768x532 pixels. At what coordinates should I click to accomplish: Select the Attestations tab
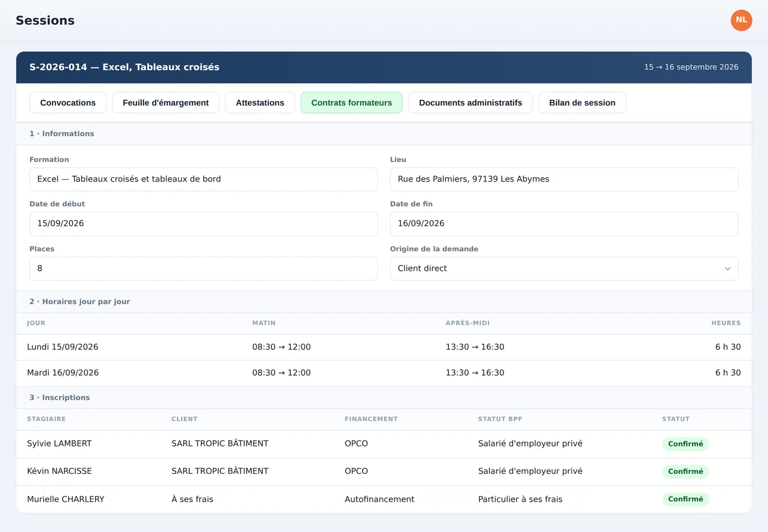pyautogui.click(x=260, y=103)
